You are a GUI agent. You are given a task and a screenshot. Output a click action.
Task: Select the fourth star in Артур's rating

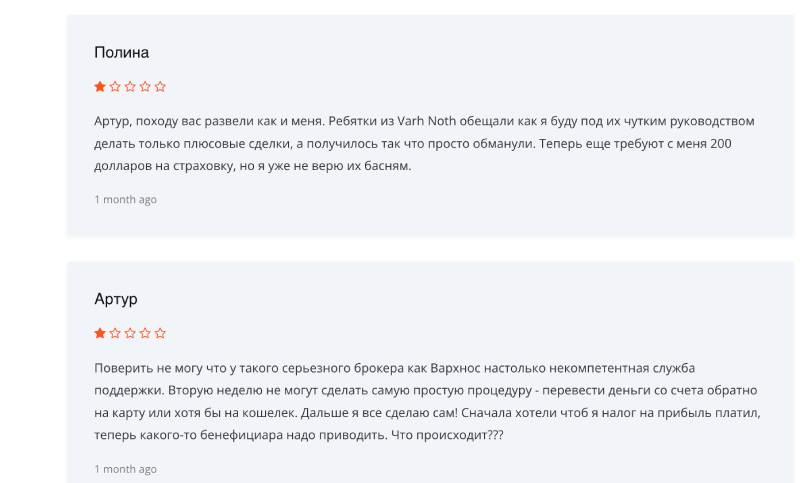click(x=145, y=333)
